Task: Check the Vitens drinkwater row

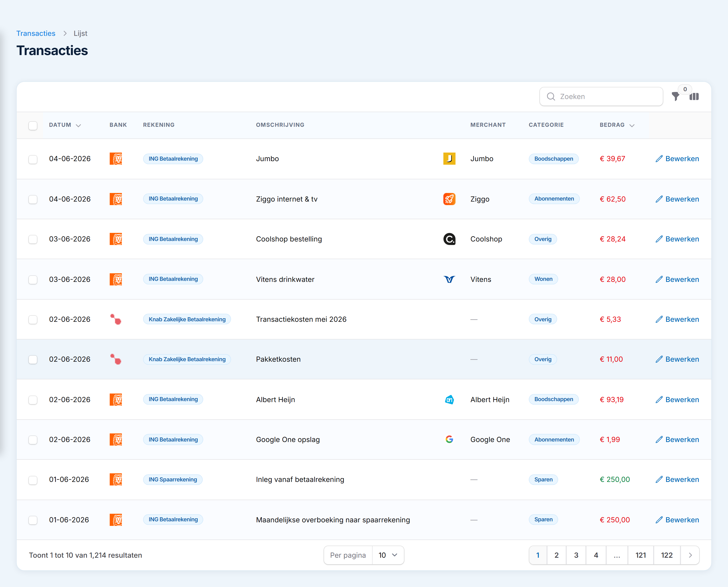Action: click(x=33, y=280)
